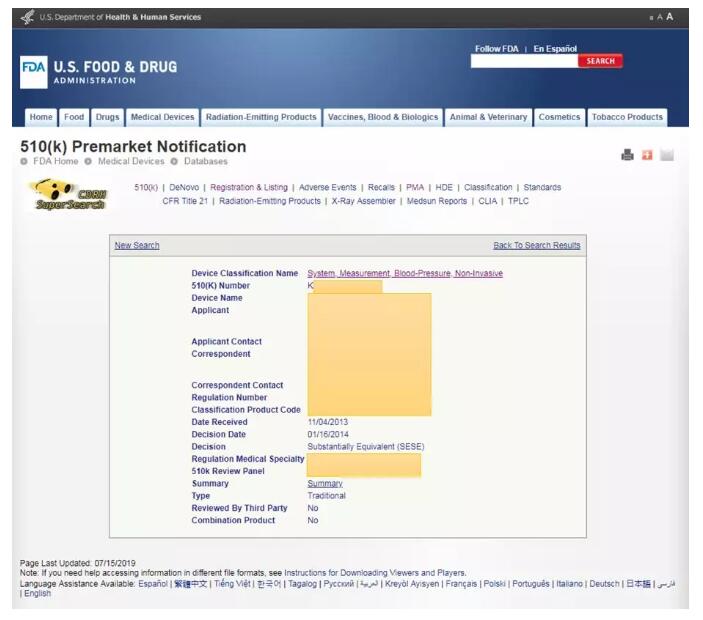Open the device Summary link

tap(325, 484)
